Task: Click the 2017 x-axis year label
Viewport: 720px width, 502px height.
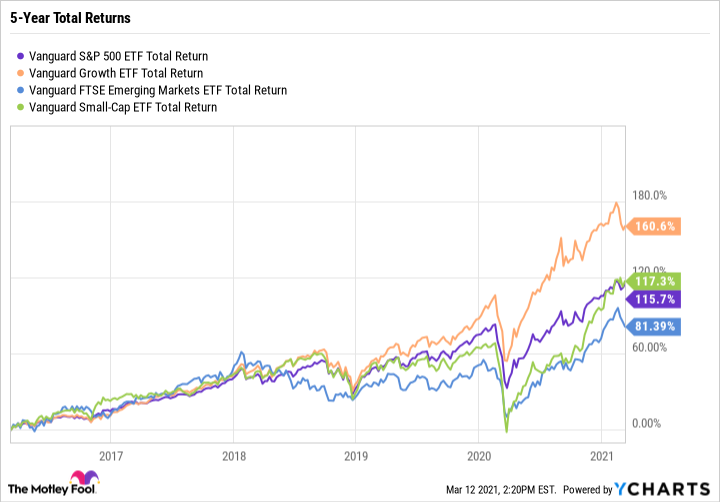Action: 111,456
